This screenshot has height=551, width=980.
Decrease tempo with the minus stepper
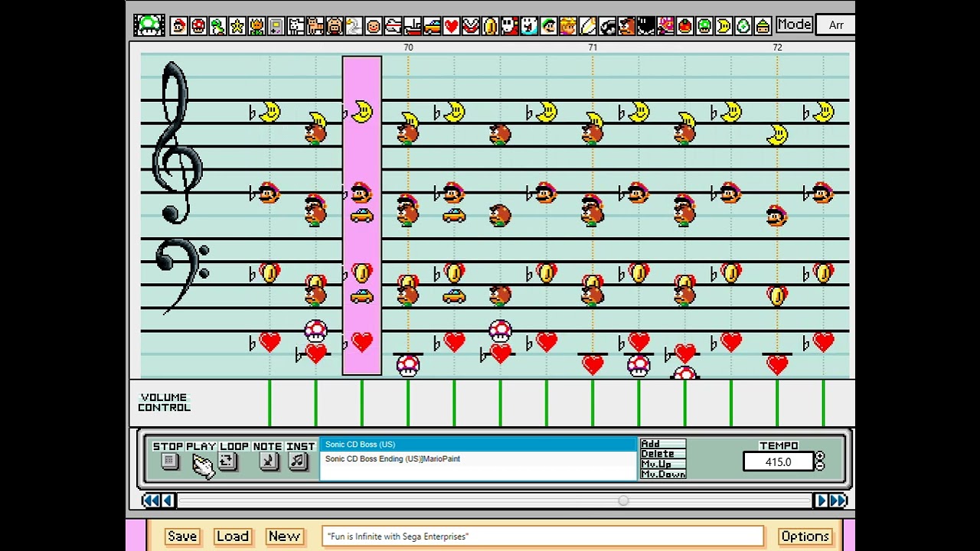[820, 466]
